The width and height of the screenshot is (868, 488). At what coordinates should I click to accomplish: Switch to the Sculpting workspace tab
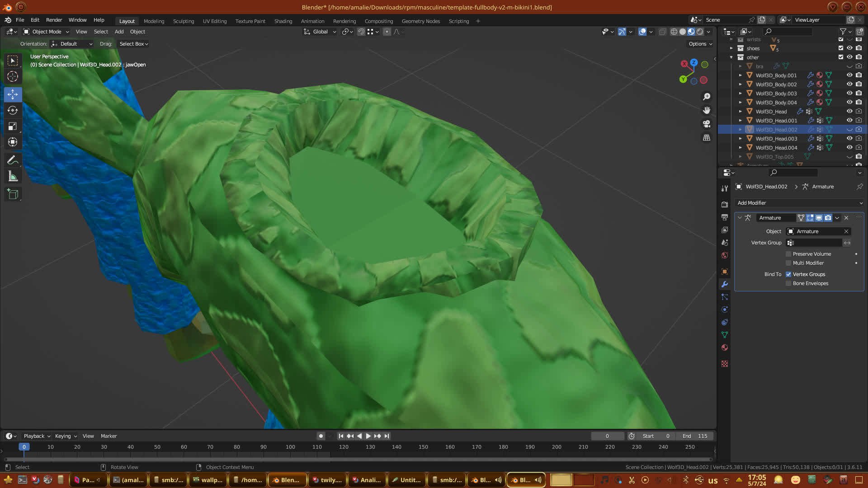(183, 21)
